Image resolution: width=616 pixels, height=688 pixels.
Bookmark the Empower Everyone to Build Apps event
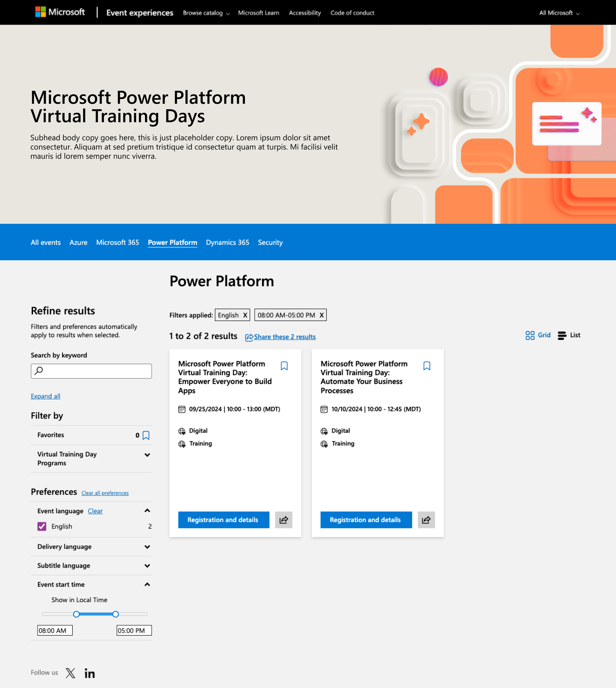(x=284, y=366)
